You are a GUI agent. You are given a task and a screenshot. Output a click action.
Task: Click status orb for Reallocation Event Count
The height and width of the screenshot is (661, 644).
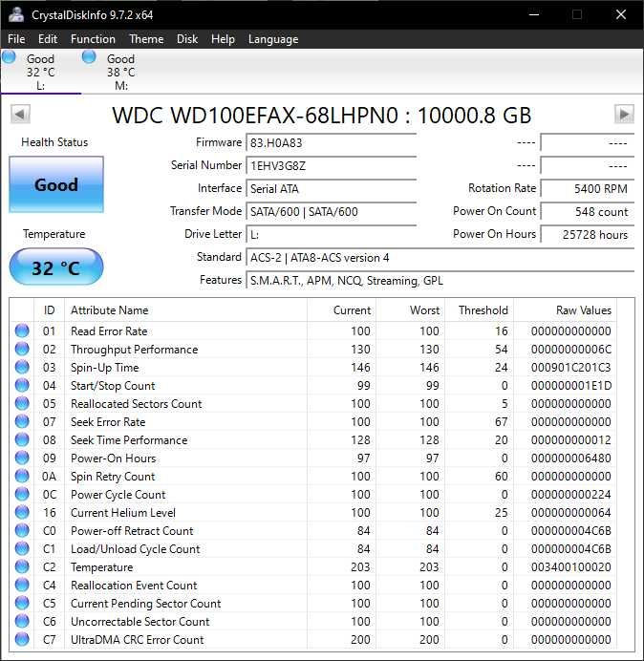(22, 585)
